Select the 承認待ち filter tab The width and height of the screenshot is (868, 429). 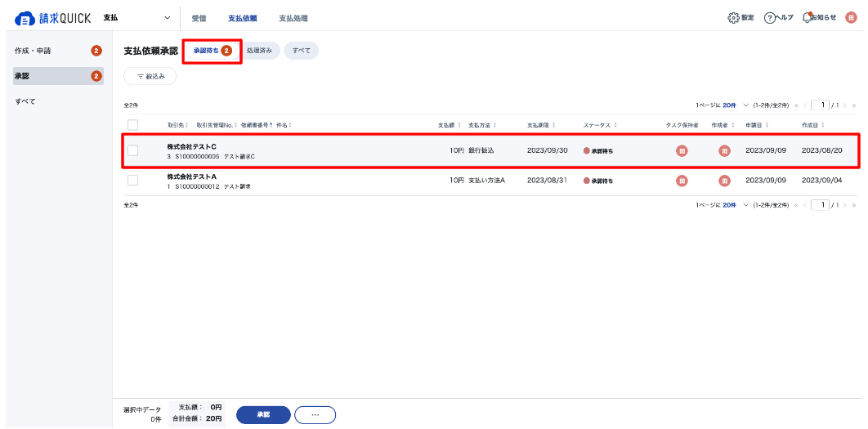[212, 51]
